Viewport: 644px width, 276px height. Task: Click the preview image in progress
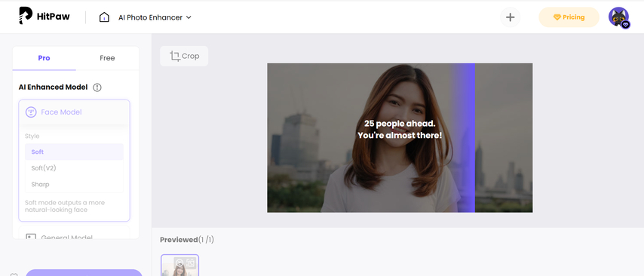click(400, 138)
